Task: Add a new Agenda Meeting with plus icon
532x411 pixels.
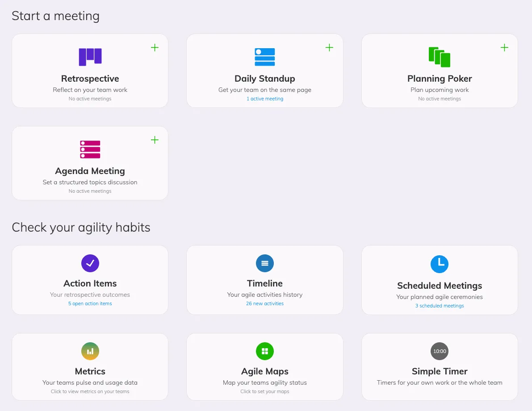Action: (x=155, y=140)
